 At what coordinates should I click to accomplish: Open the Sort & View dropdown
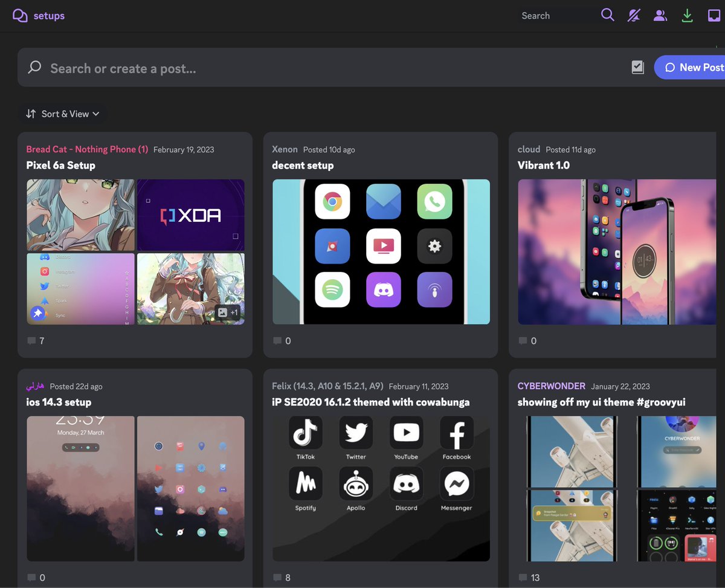63,114
